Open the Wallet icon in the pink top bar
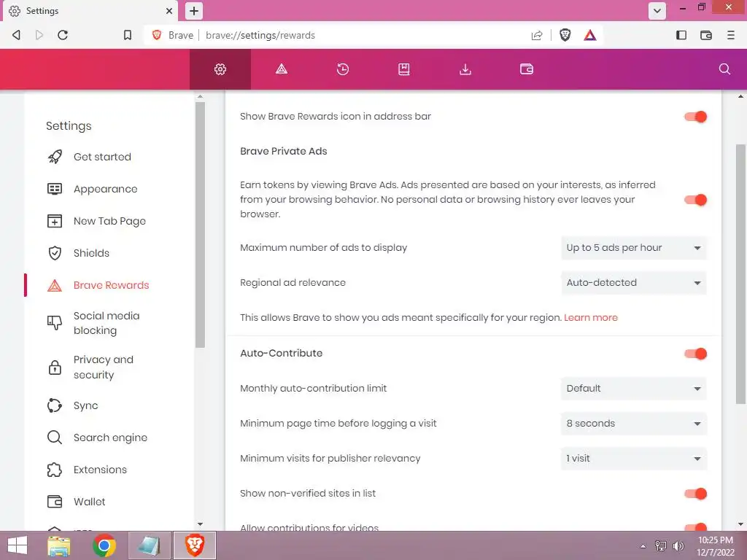The image size is (747, 560). pos(527,69)
